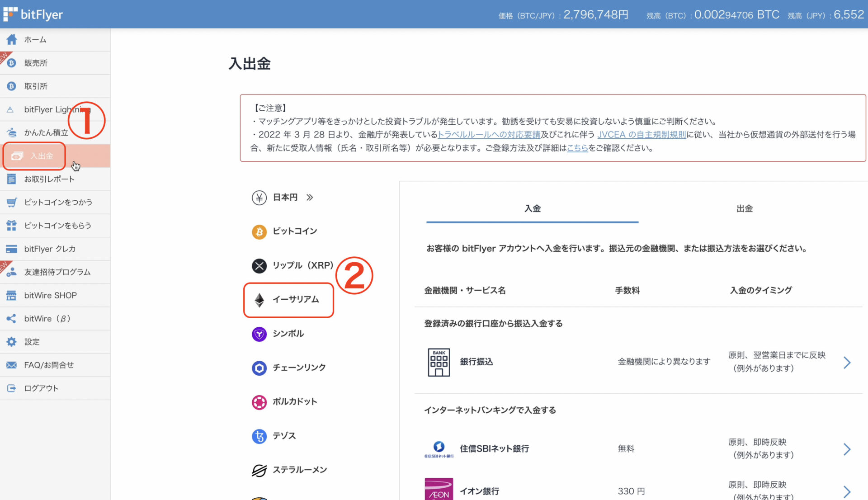Viewport: 868px width, 500px height.
Task: Click the AEON イオン銀行 logo
Action: (x=439, y=489)
